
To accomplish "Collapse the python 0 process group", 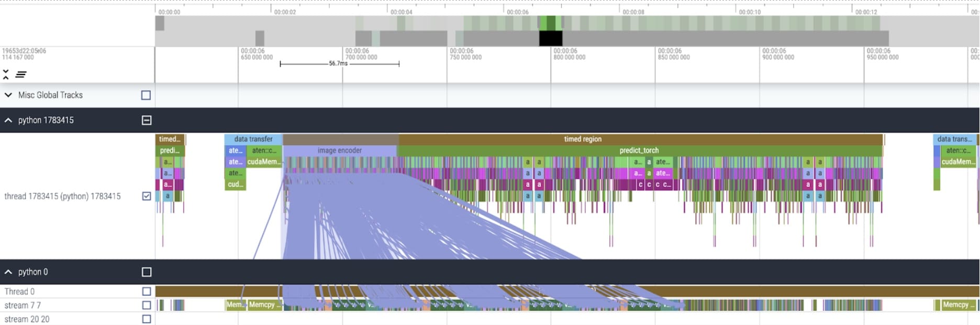I will coord(8,272).
